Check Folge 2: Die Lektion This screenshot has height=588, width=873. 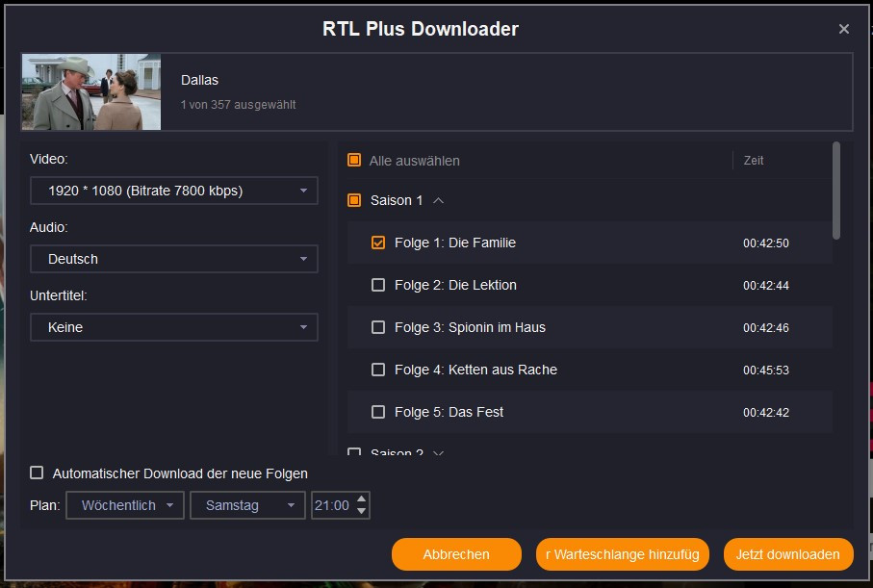click(x=378, y=285)
